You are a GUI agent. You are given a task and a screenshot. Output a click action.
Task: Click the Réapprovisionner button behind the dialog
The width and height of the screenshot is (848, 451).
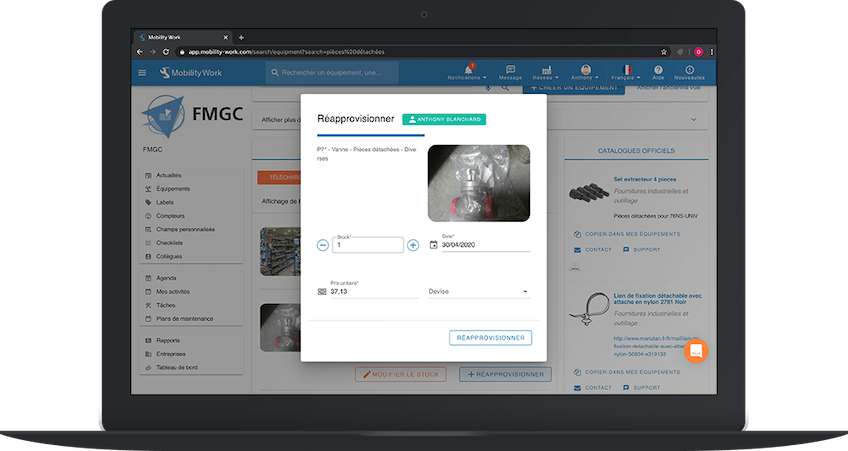[506, 374]
